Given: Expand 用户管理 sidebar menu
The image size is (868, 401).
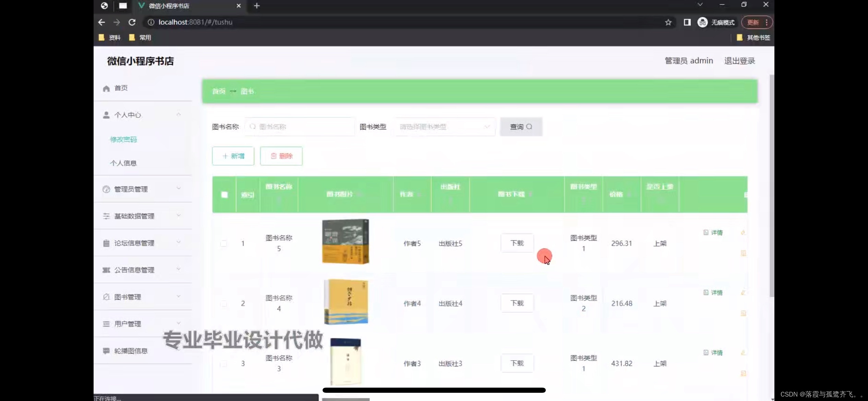Looking at the screenshot, I should (x=143, y=324).
